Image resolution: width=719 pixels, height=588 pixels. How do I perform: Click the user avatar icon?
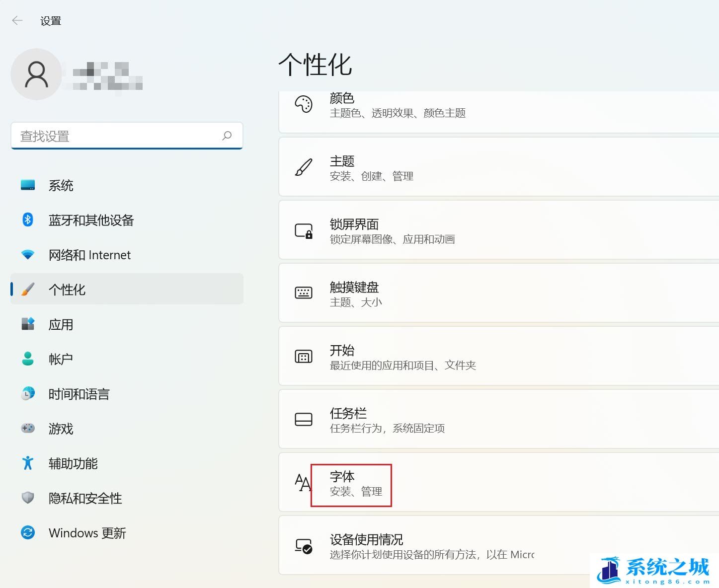[36, 74]
